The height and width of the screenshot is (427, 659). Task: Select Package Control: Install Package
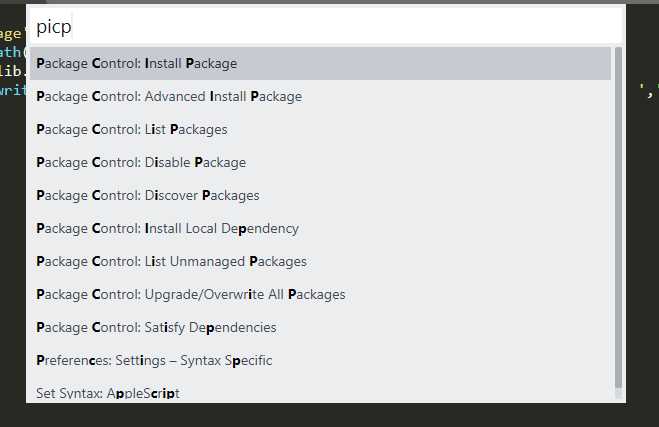[137, 64]
